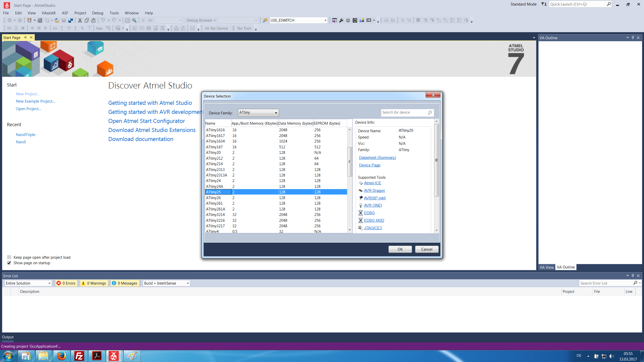Toggle the 0 Errors filter
The width and height of the screenshot is (644, 362).
[x=66, y=283]
